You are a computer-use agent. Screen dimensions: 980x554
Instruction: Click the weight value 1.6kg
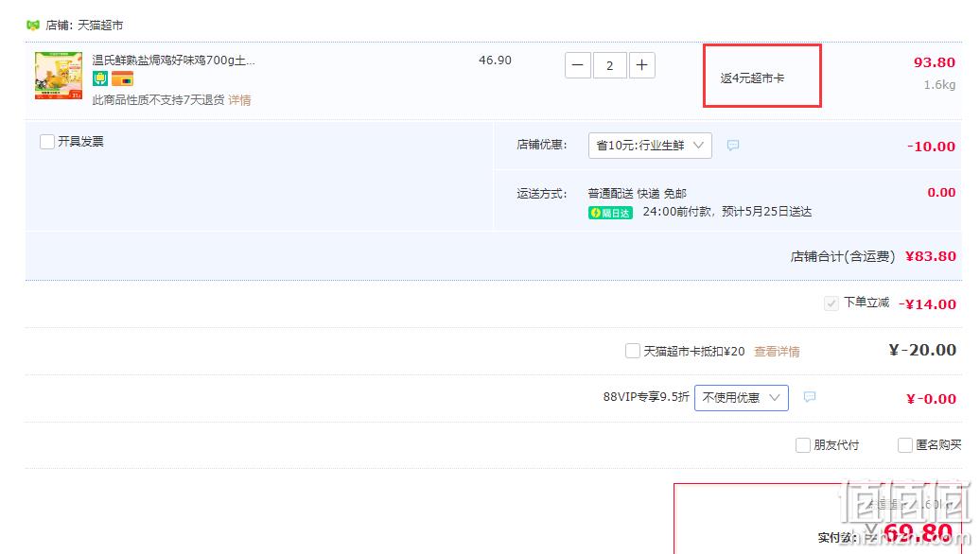(x=939, y=85)
